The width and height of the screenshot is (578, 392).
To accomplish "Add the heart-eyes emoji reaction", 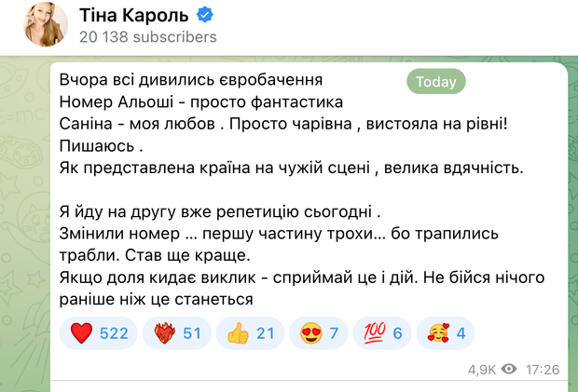I will click(x=318, y=333).
